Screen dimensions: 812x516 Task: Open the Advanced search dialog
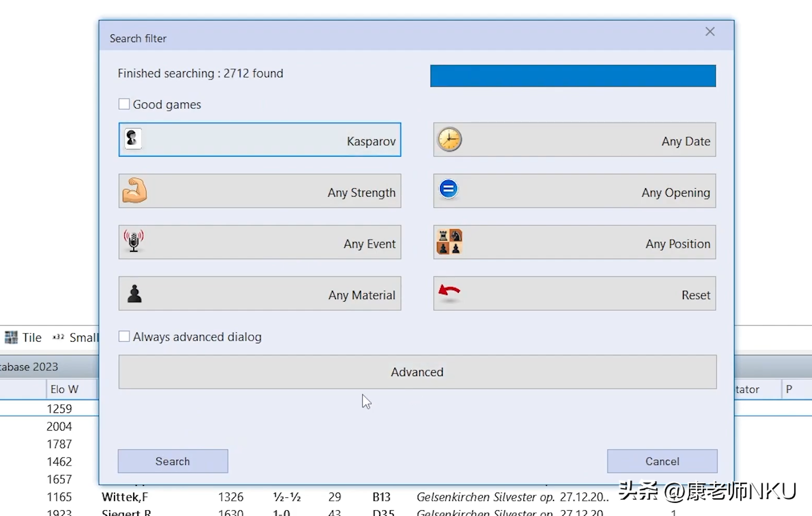pos(417,372)
